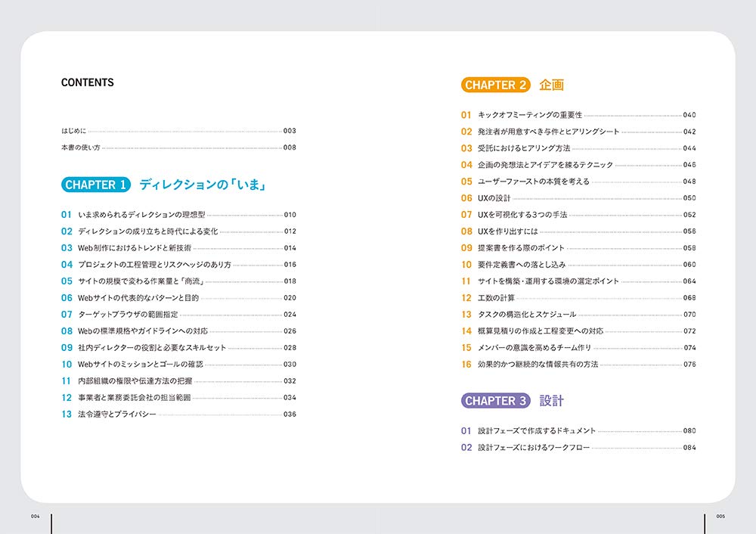Screen dimensions: 756x534
Task: Click the 企画 chapter title
Action: 552,85
